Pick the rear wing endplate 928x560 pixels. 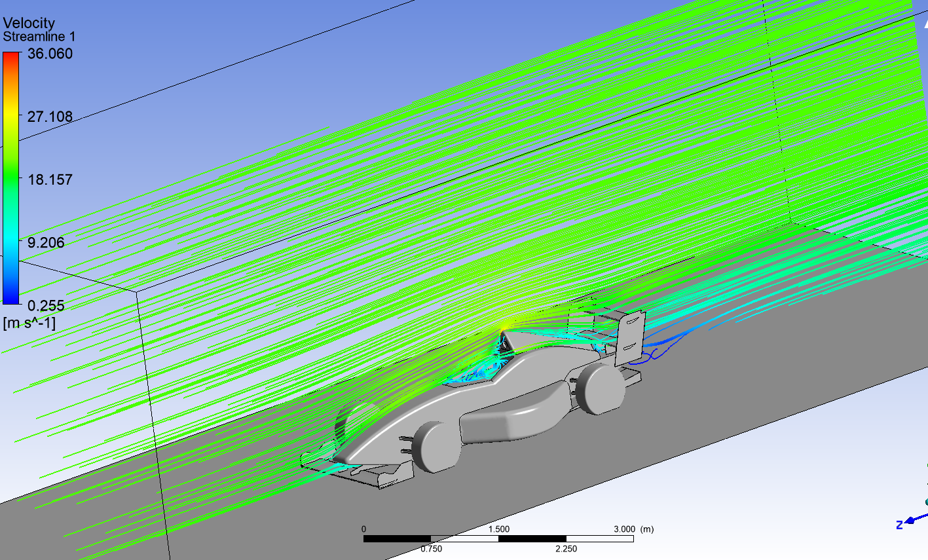[x=630, y=338]
